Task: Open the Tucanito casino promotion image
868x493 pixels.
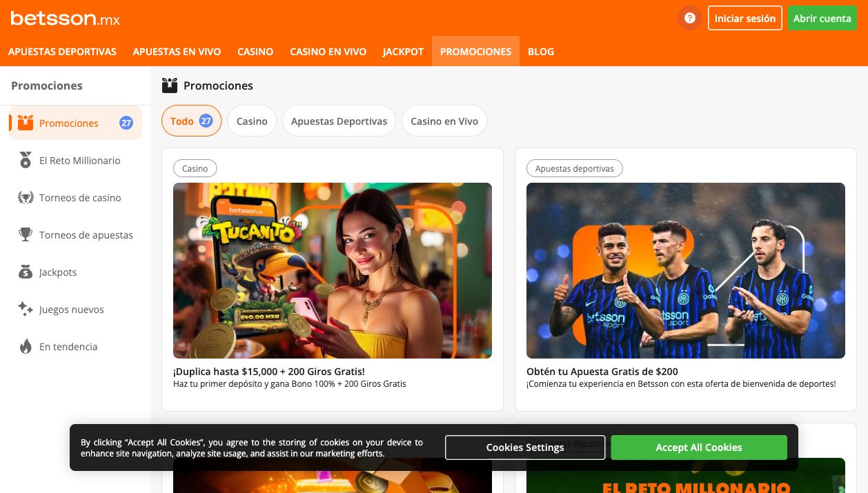Action: (333, 270)
